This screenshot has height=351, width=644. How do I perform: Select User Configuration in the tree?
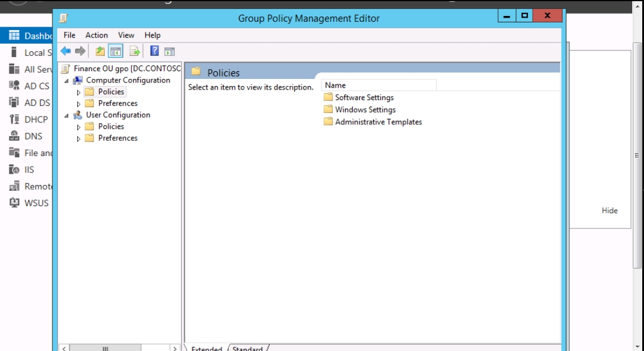pos(118,115)
